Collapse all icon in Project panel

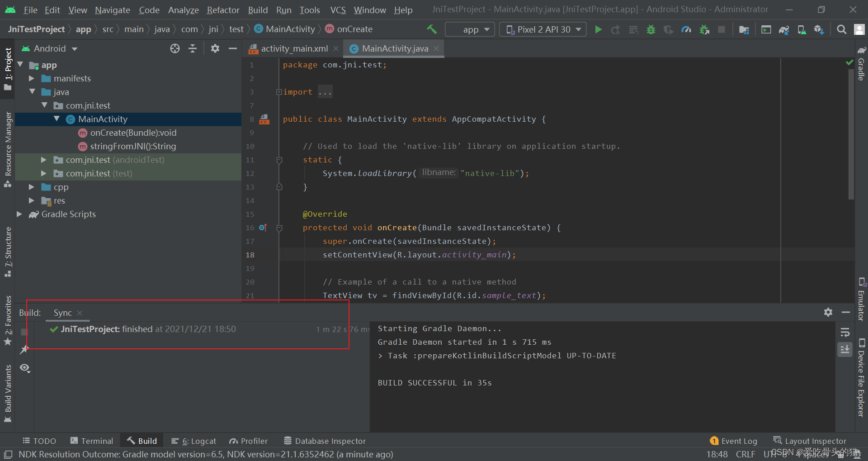click(x=193, y=48)
